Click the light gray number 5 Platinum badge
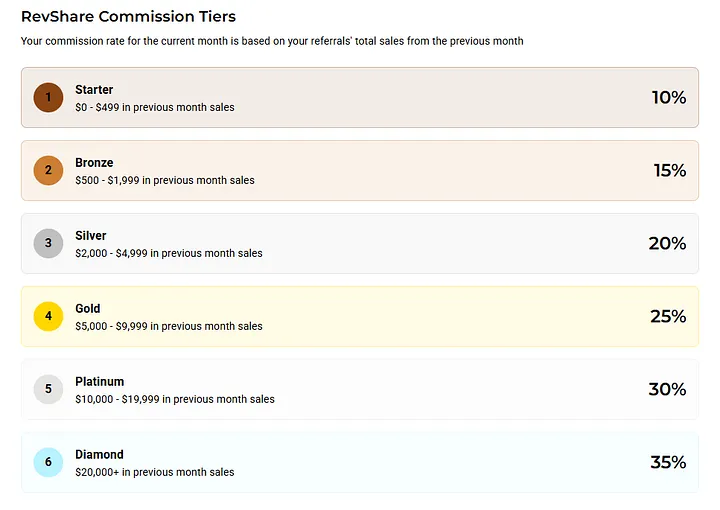720x510 pixels. (x=48, y=389)
